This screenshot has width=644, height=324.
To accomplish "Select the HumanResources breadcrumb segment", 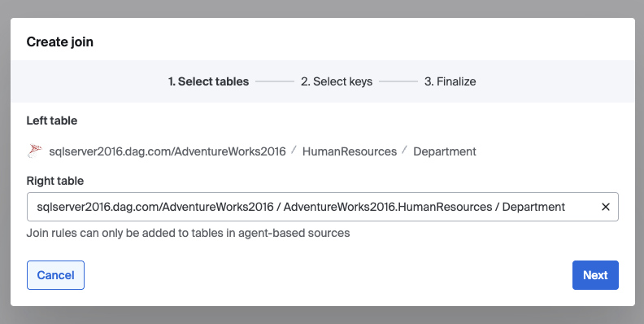I will (x=350, y=151).
